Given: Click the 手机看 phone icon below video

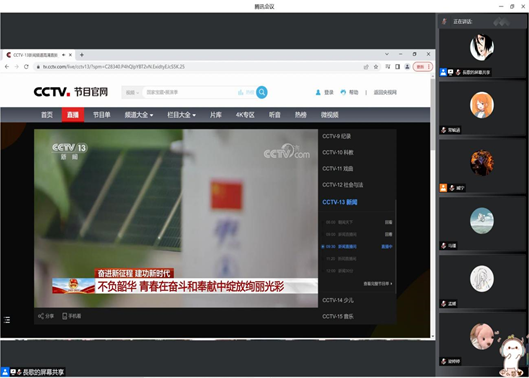Looking at the screenshot, I should coord(65,316).
